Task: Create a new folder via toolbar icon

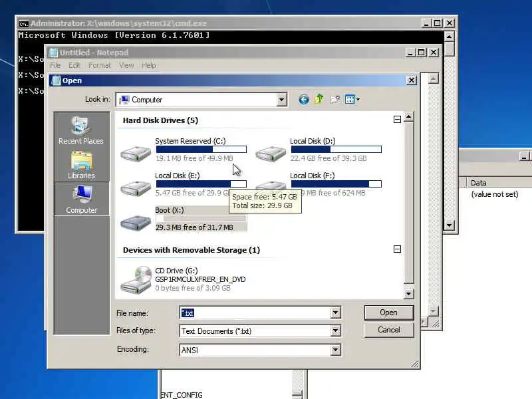Action: pos(334,99)
